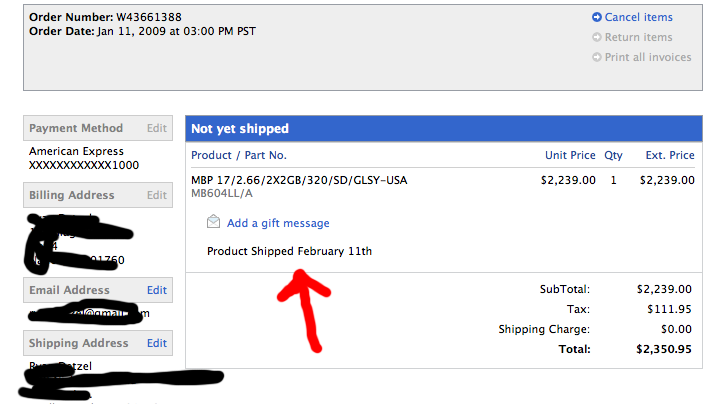Viewport: 722px width, 404px height.
Task: Open the Return items link
Action: 638,37
